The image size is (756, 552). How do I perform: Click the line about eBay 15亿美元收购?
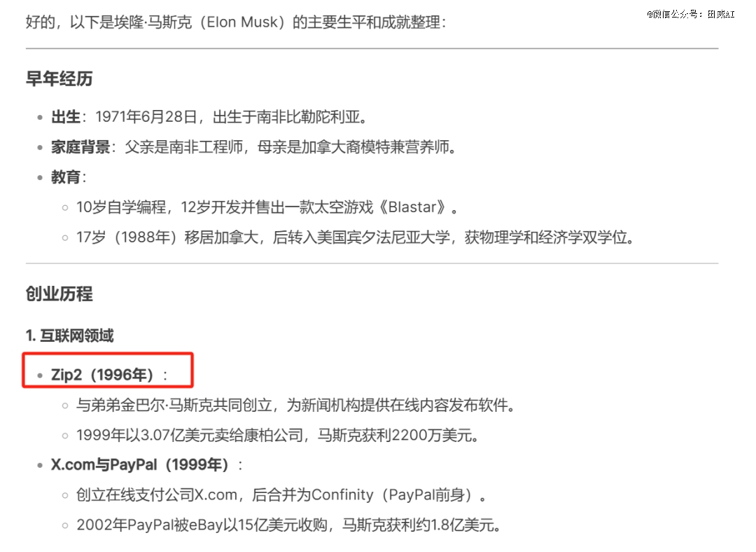pos(289,525)
